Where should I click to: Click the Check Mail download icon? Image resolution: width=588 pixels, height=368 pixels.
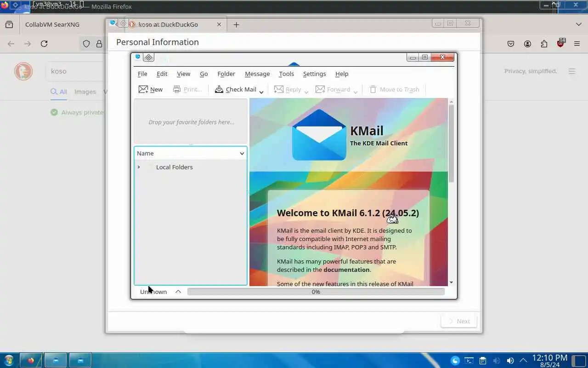[x=219, y=89]
